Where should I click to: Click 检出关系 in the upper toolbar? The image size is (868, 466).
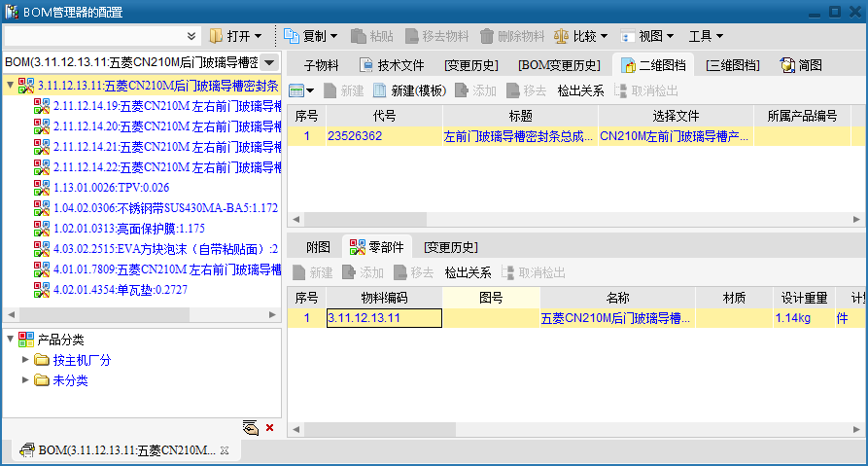pyautogui.click(x=580, y=90)
